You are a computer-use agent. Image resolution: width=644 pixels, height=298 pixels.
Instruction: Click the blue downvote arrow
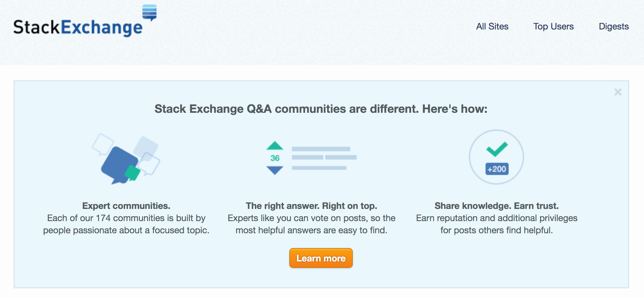coord(275,170)
